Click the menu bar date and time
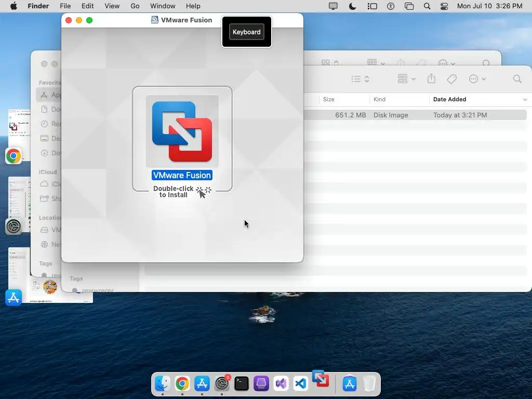Screen dimensions: 532x399 point(489,6)
